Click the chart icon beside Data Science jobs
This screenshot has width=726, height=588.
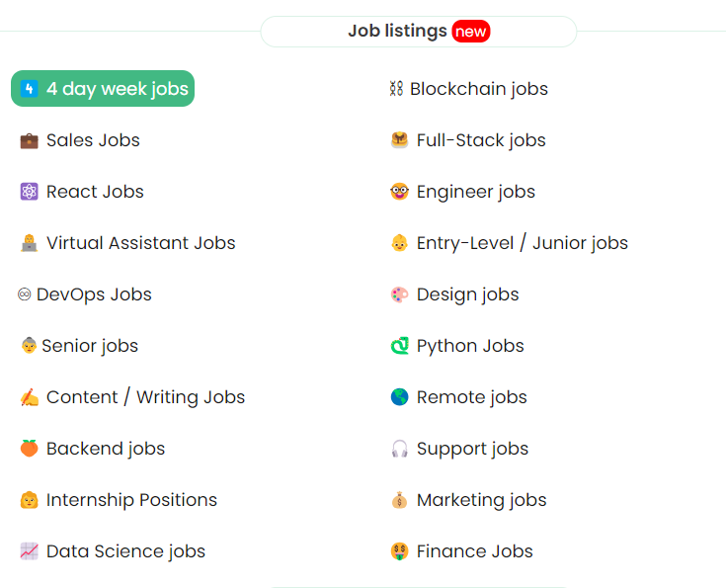pos(29,551)
